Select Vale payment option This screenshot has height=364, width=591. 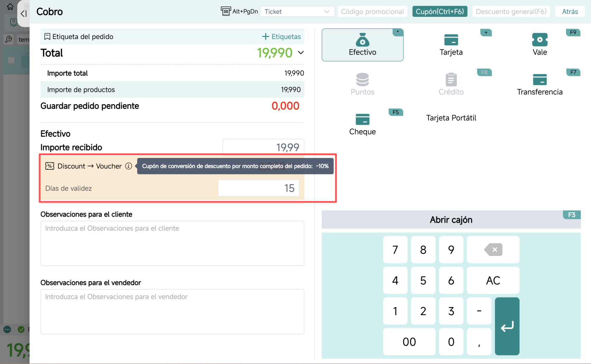tap(540, 45)
